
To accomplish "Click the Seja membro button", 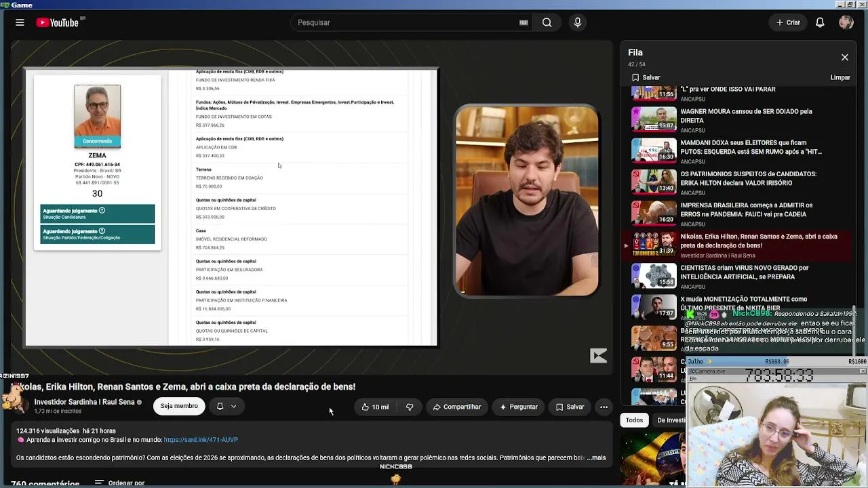I will click(x=179, y=406).
